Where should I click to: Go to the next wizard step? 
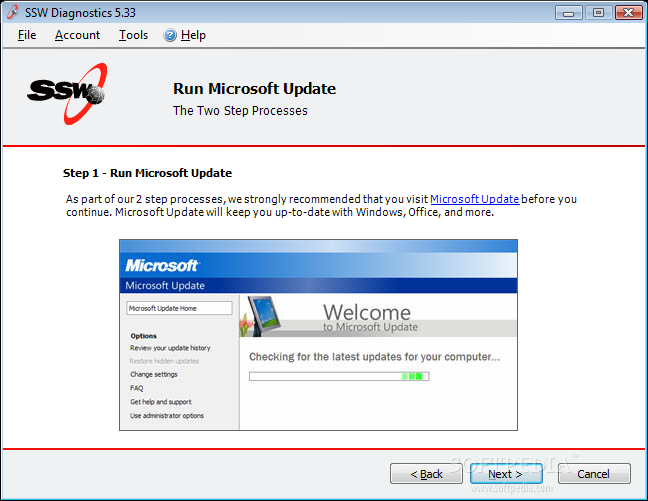[x=506, y=474]
